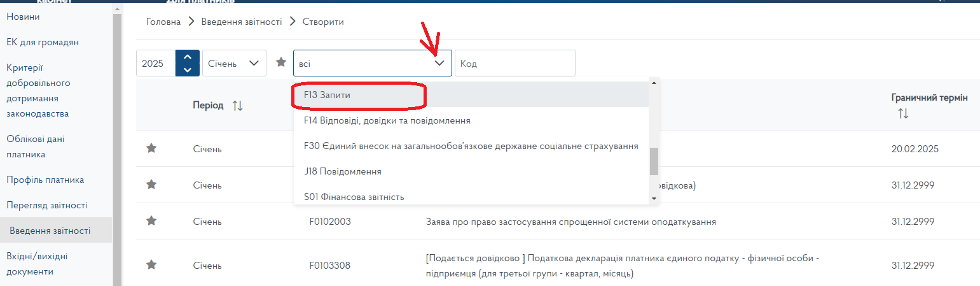Star the row with deadline 20.02.2025
Screen dimensions: 980x286
(x=151, y=148)
